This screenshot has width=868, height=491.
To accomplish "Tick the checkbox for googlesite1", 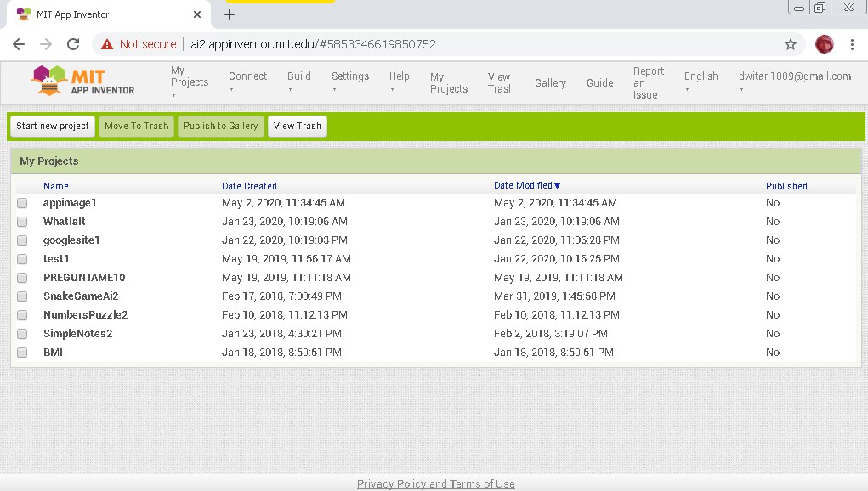I will pyautogui.click(x=22, y=240).
